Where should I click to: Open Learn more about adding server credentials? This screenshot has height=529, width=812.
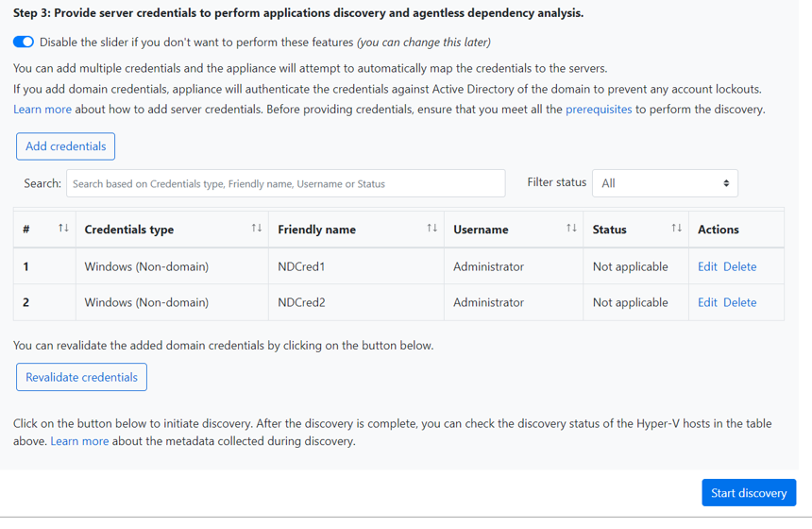coord(42,110)
